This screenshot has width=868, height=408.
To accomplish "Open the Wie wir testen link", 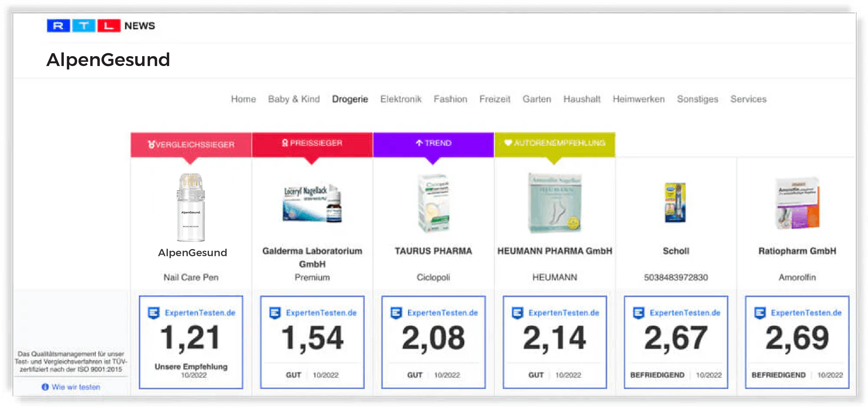I will tap(76, 387).
